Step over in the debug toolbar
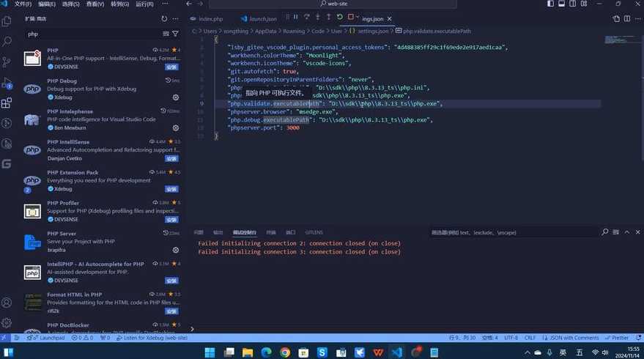 (x=307, y=17)
